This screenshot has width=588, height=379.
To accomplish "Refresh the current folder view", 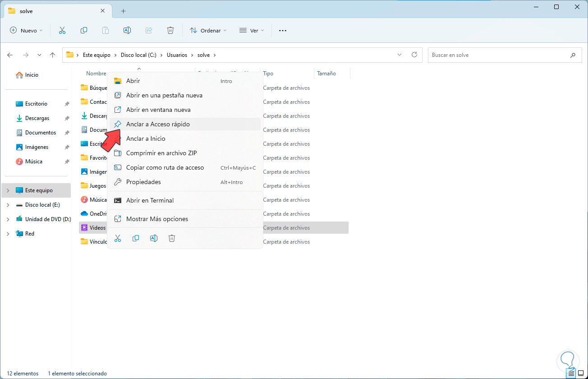I will coord(414,55).
